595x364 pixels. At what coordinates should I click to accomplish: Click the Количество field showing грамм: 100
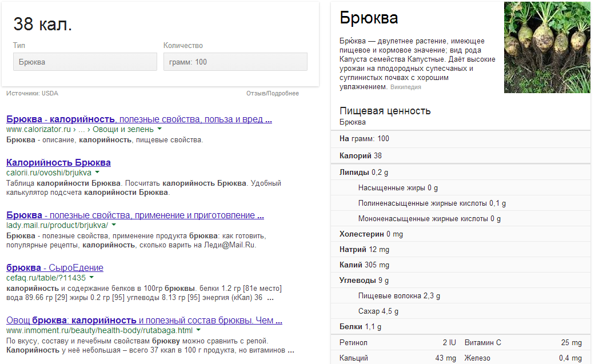235,62
